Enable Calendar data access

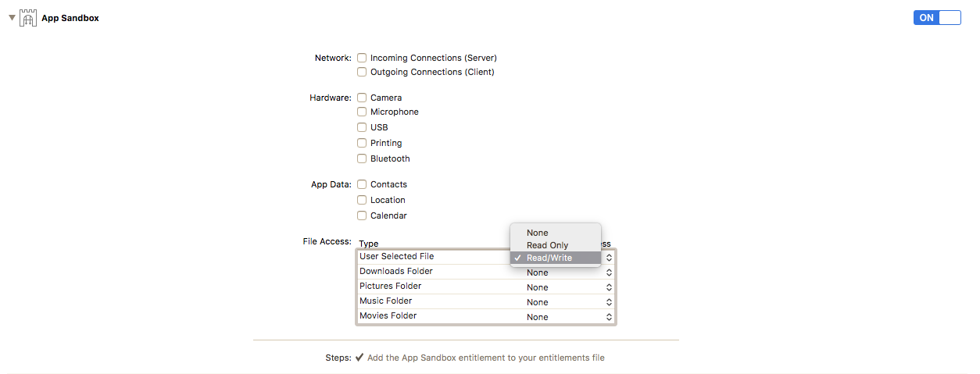[362, 215]
